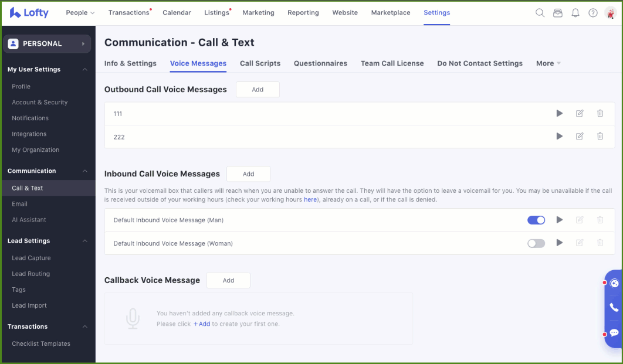Open the Website menu
Image resolution: width=623 pixels, height=364 pixels.
click(x=345, y=13)
